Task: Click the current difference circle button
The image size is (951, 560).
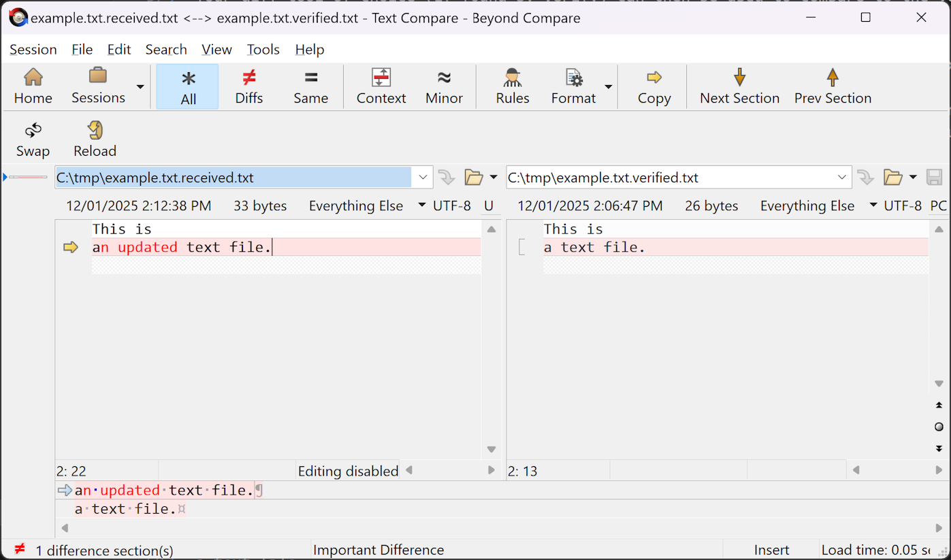Action: [939, 427]
